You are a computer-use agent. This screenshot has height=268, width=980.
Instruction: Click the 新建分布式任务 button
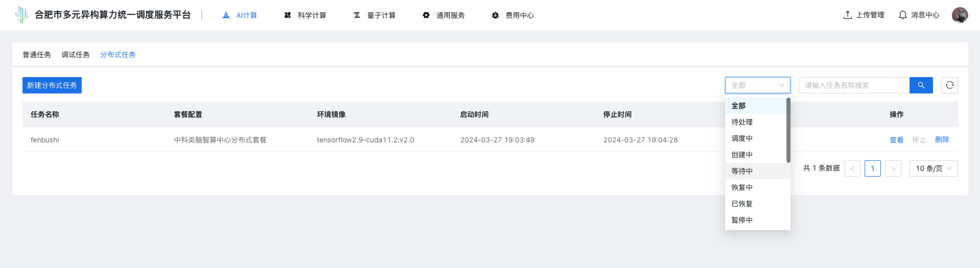pyautogui.click(x=52, y=85)
